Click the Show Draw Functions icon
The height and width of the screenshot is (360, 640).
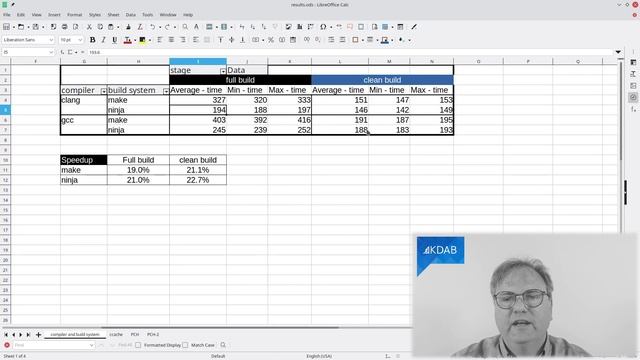[414, 27]
